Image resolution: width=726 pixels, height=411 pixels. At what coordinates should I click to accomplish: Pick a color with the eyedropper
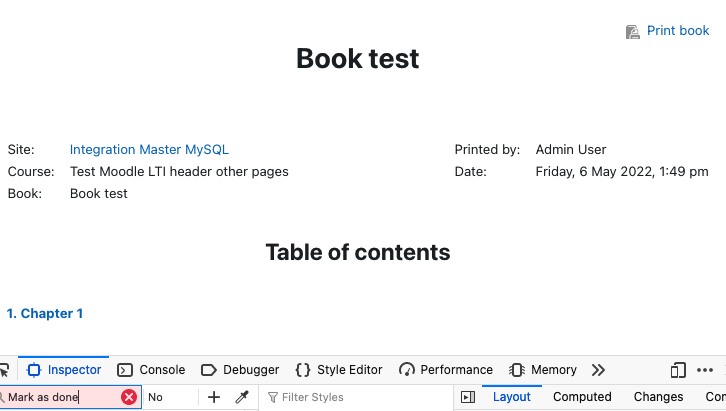coord(242,397)
